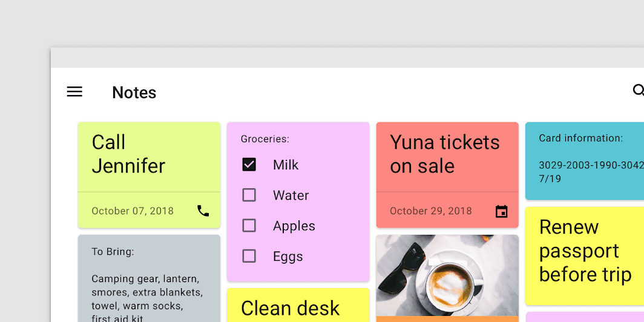Image resolution: width=644 pixels, height=322 pixels.
Task: Tick the Apples checkbox
Action: click(x=249, y=226)
